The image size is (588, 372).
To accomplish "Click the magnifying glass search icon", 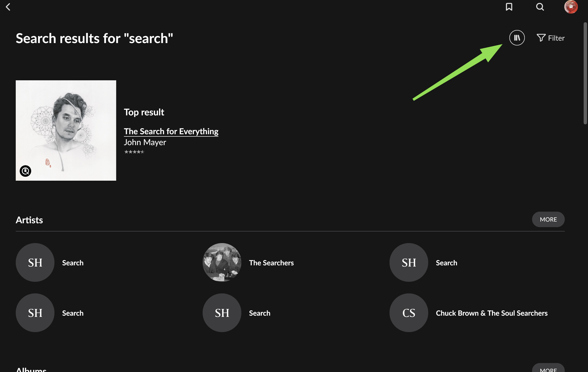I will [x=540, y=7].
